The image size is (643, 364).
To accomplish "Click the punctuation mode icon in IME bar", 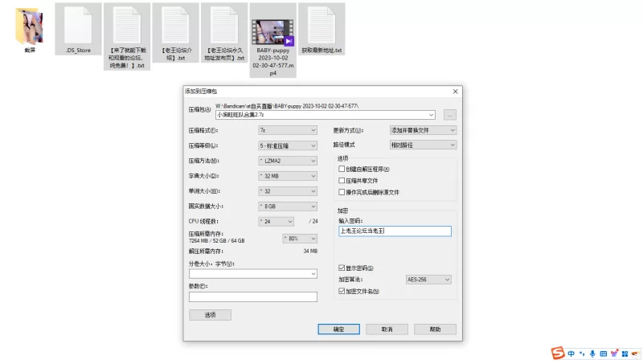I will [581, 354].
